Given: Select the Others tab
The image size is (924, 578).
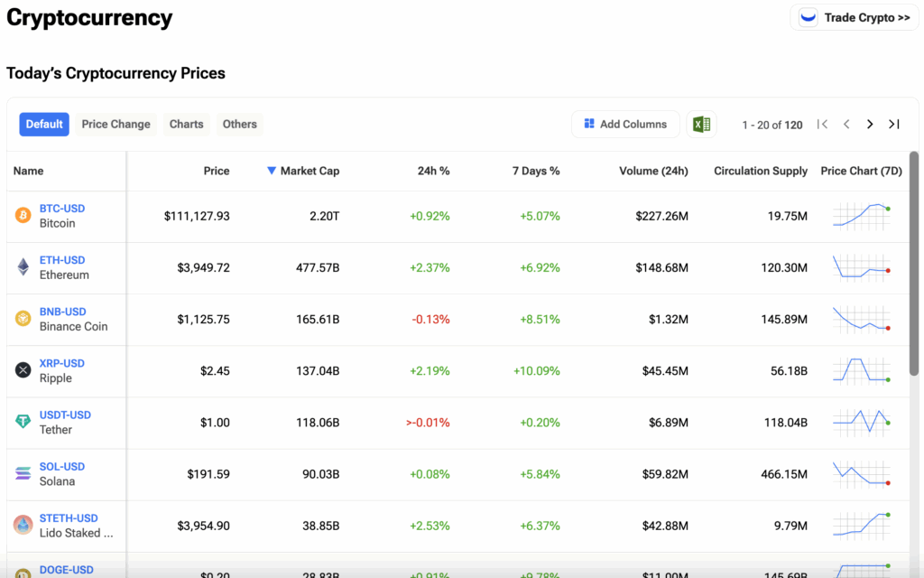Looking at the screenshot, I should coord(240,125).
